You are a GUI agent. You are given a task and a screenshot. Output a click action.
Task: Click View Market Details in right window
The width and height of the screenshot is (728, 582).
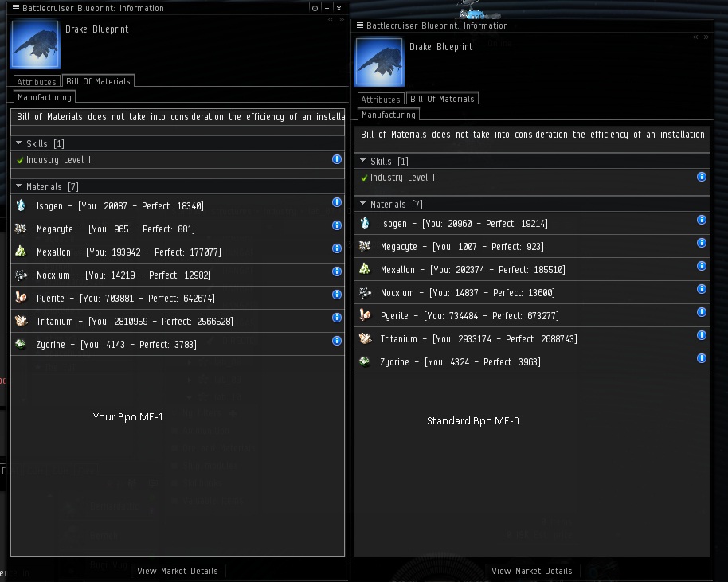532,571
